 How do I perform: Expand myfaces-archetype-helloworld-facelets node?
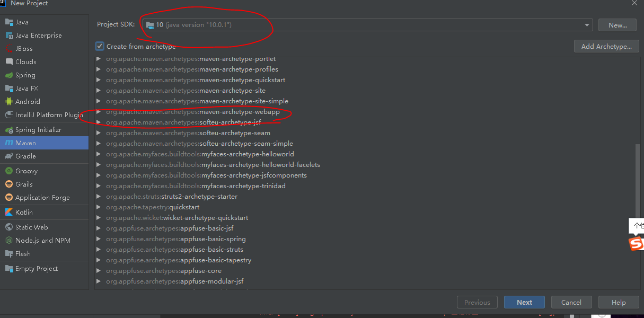99,165
